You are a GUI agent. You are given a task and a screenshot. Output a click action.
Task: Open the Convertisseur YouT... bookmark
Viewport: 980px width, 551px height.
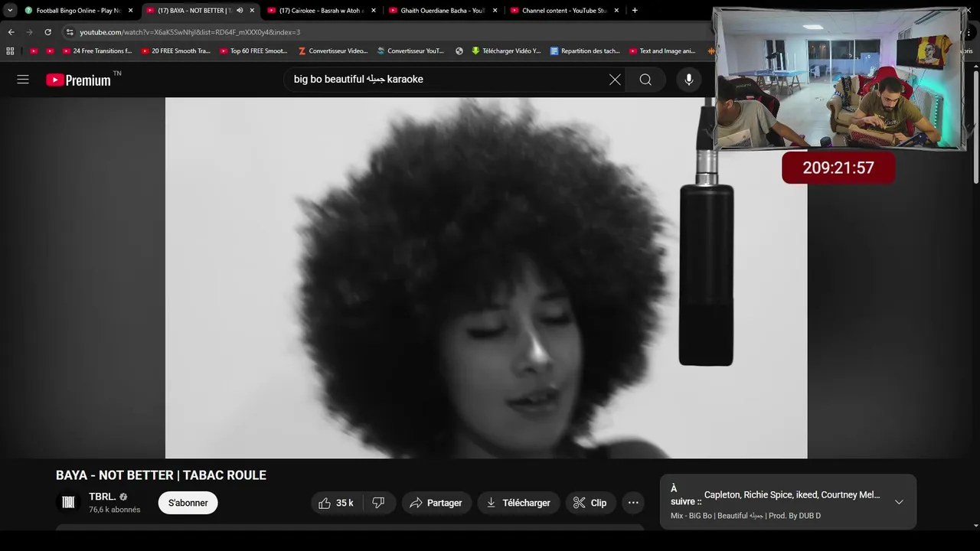click(x=410, y=51)
